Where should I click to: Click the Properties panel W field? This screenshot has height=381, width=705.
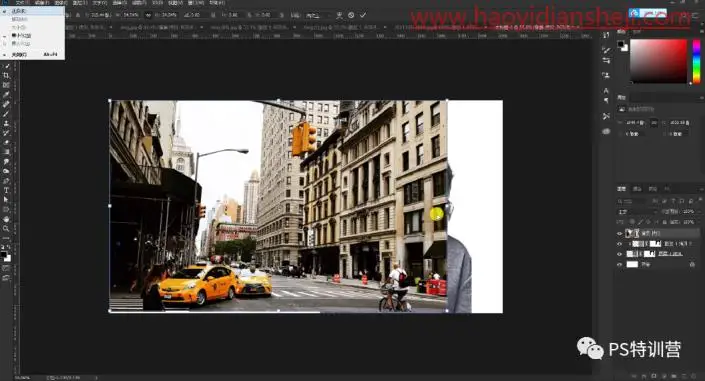point(636,122)
